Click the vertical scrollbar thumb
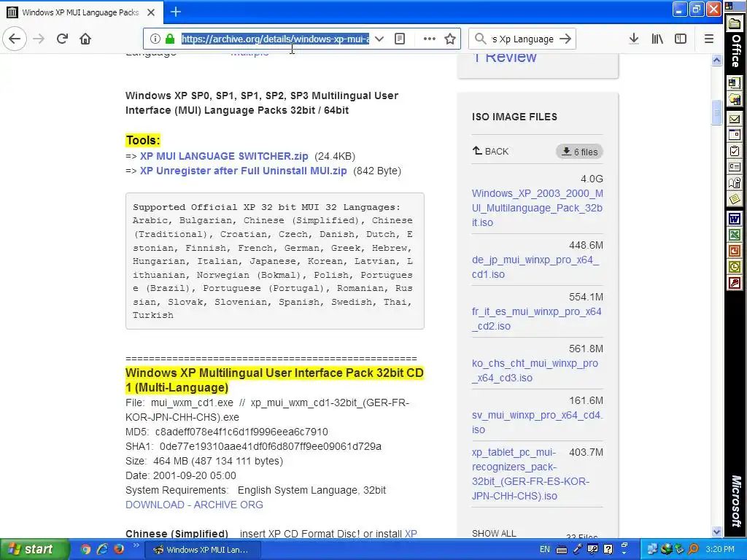The height and width of the screenshot is (560, 747). [x=716, y=113]
